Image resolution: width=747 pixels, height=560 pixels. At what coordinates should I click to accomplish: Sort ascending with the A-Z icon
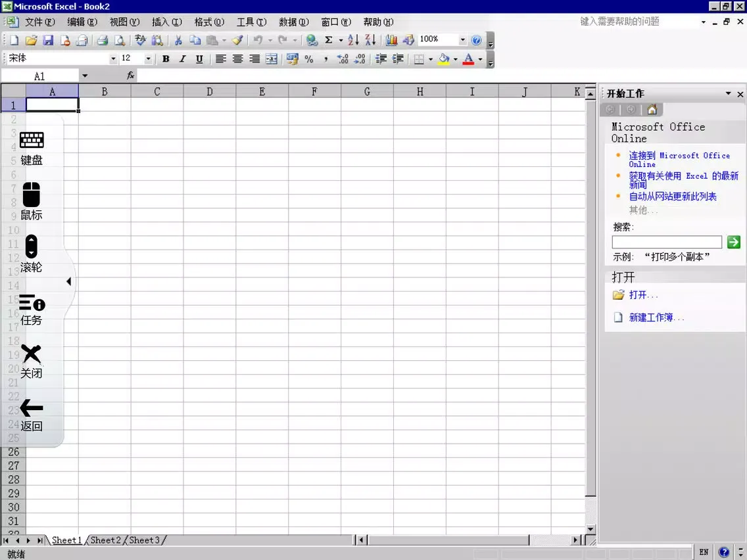353,41
